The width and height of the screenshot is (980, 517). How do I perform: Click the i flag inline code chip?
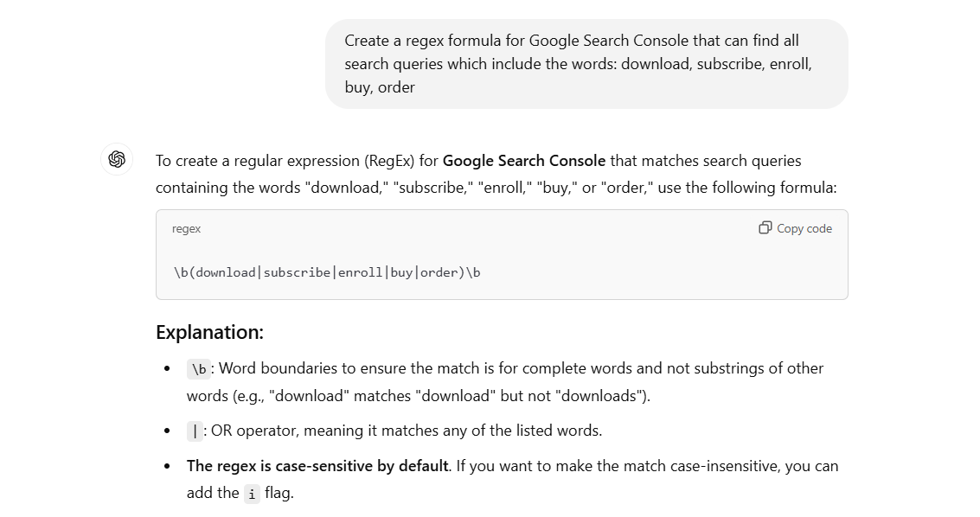tap(252, 494)
